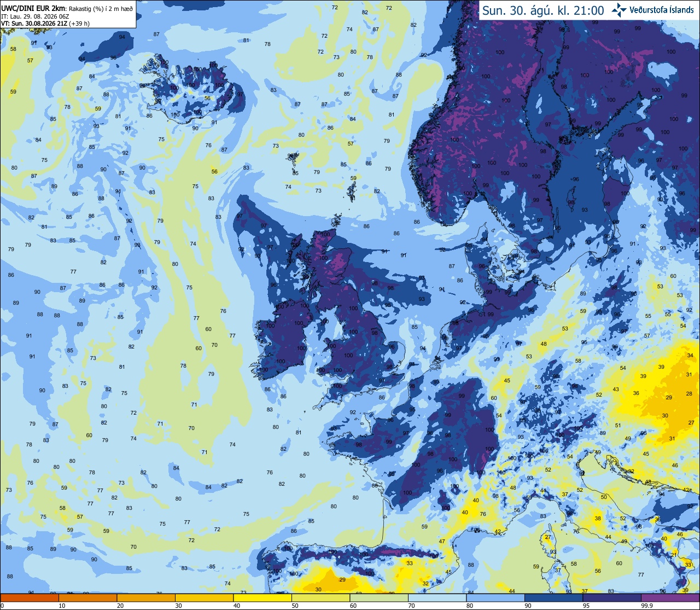Click the Veðurstofa Íslands name text
Screen dimensions: 700x610
pyautogui.click(x=662, y=10)
